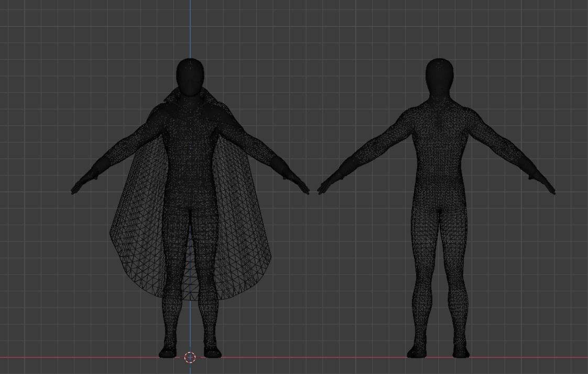Click the 3D cursor at the origin
The height and width of the screenshot is (374, 588).
point(190,358)
